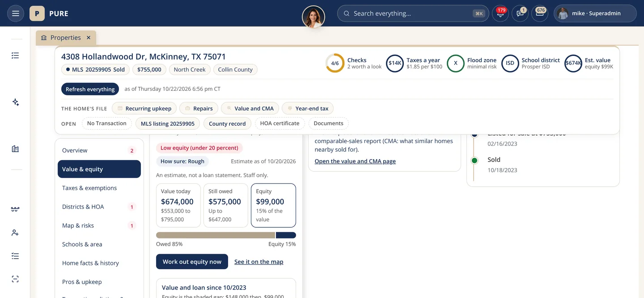Click the $674K Est. value ring
This screenshot has width=644, height=298.
pyautogui.click(x=573, y=63)
